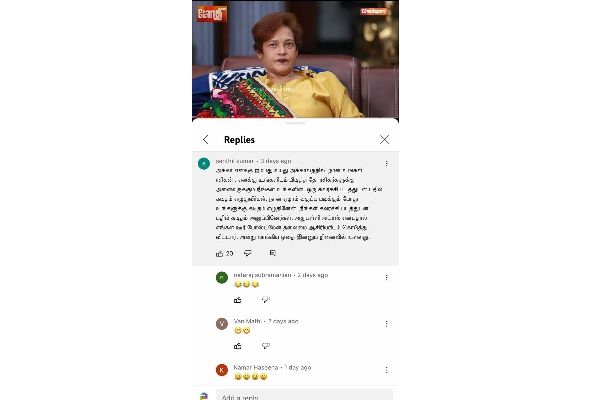
Task: Open the top commenter's teal avatar
Action: coord(204,163)
